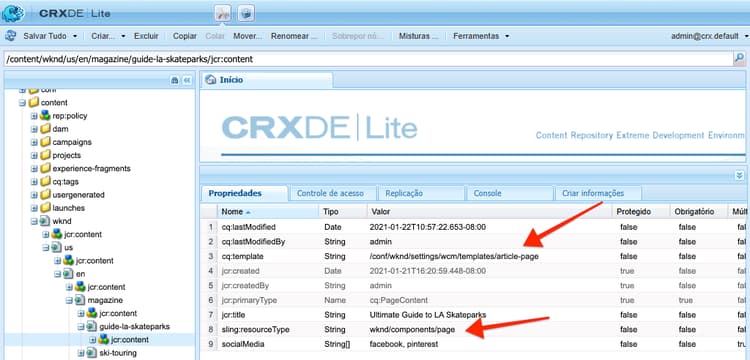
Task: Click the package icon in header
Action: pos(246,13)
